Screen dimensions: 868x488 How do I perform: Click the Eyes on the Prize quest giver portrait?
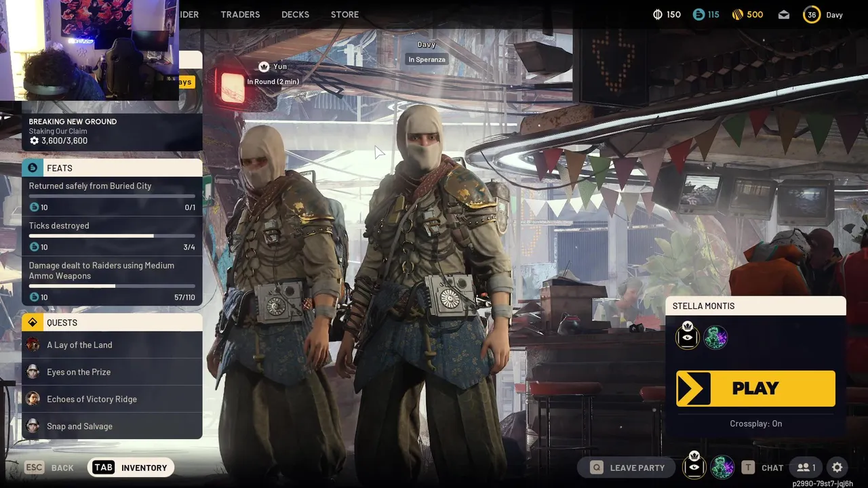tap(33, 372)
